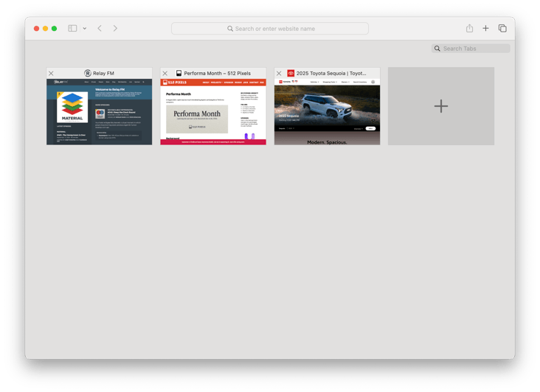The image size is (540, 392).
Task: Add a new tab from the toolbar plus
Action: [x=485, y=28]
